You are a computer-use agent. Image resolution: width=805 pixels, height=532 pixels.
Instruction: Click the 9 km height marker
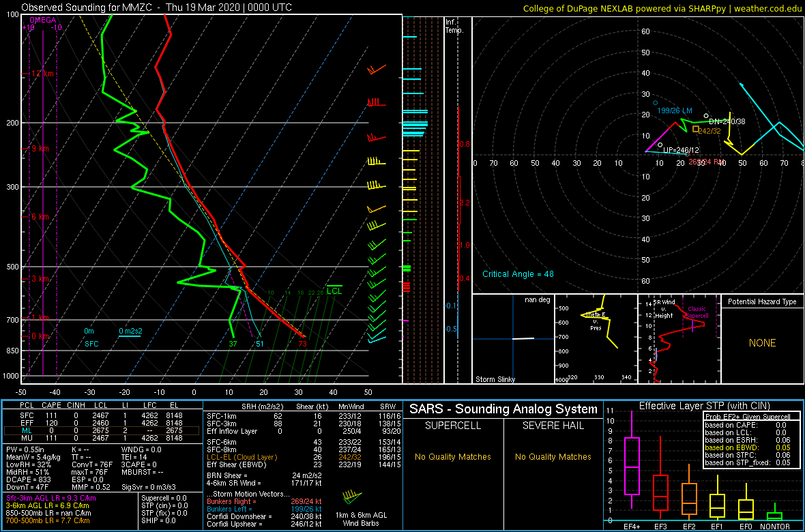[x=39, y=149]
